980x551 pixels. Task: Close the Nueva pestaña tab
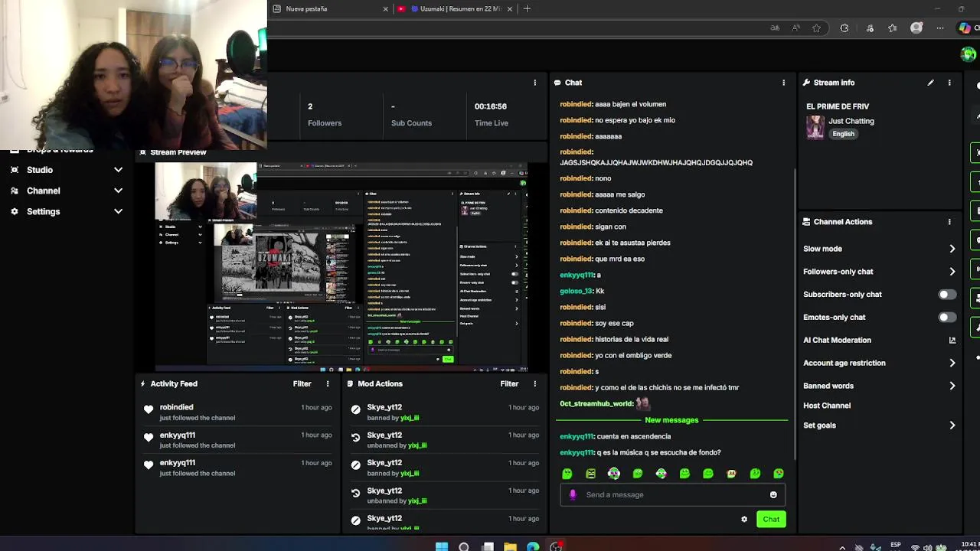[x=386, y=8]
